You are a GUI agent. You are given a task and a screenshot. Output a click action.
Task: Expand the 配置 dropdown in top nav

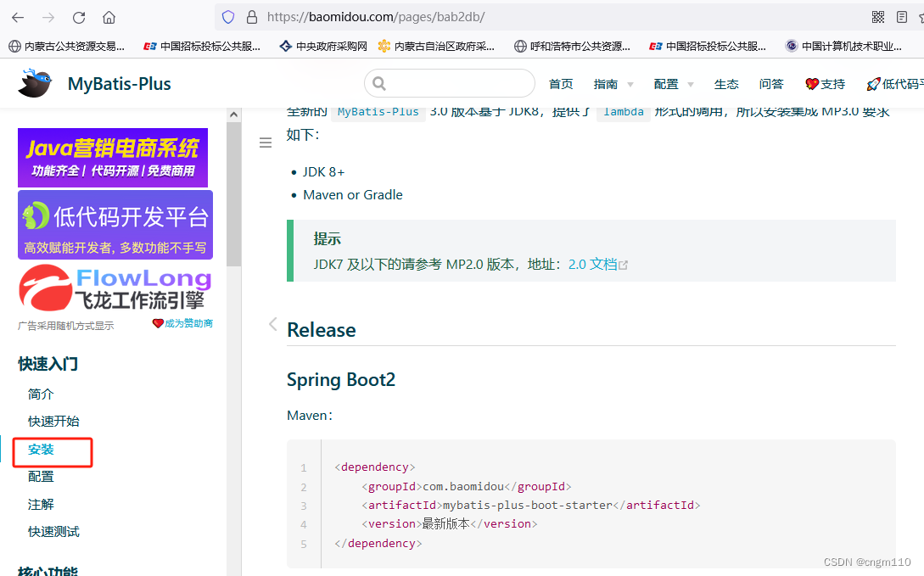674,84
